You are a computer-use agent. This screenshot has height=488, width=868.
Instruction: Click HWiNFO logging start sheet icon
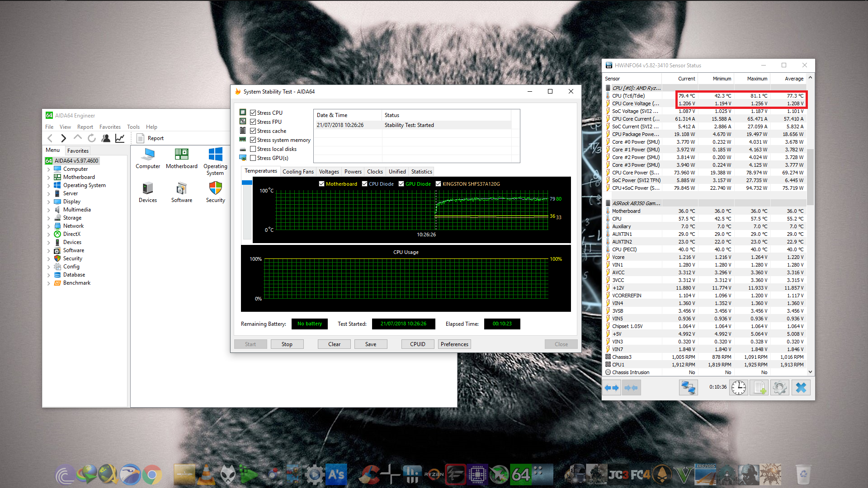pyautogui.click(x=759, y=388)
